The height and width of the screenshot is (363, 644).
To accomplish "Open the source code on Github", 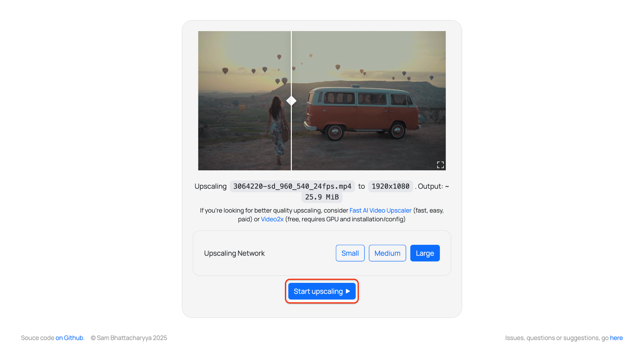I will click(x=69, y=338).
